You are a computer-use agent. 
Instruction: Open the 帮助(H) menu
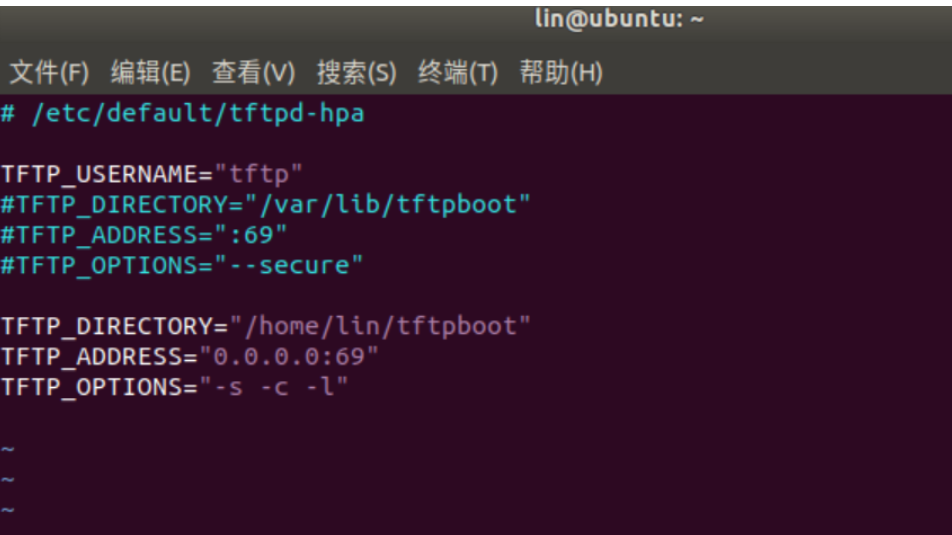[561, 73]
